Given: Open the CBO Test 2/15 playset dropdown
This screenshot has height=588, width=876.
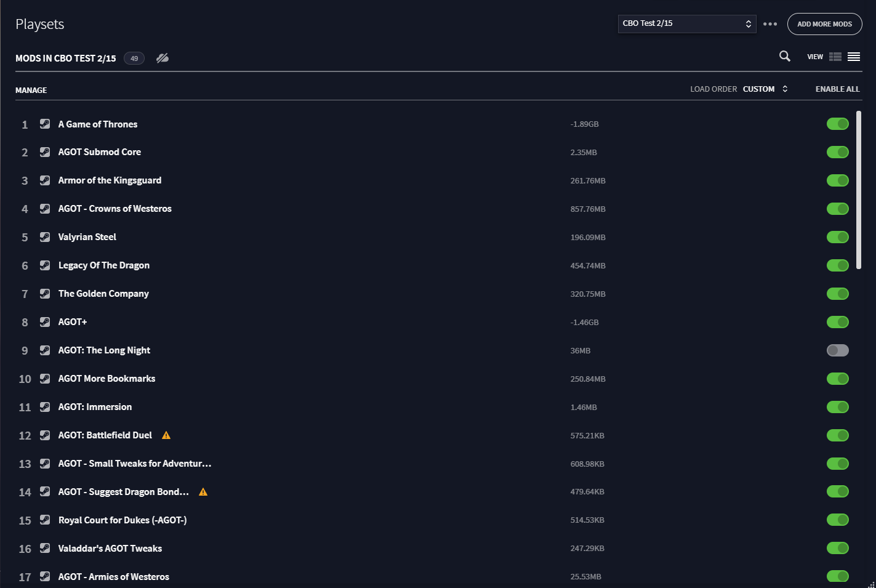Looking at the screenshot, I should 687,24.
